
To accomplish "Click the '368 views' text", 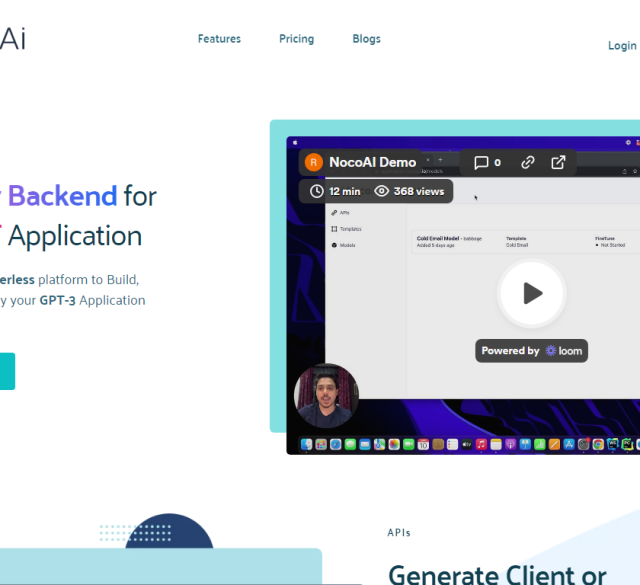I will pyautogui.click(x=419, y=191).
